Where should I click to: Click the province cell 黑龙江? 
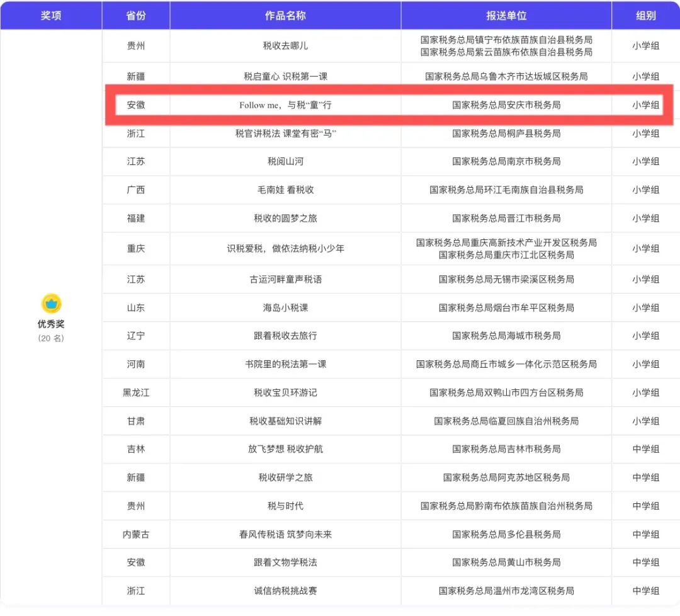(x=136, y=392)
